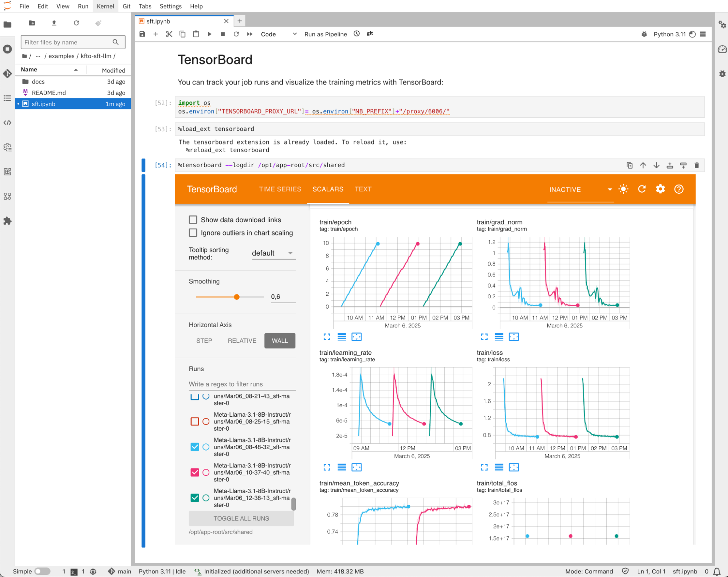Screen dimensions: 728x577
Task: Click the TensorBoard reload data icon
Action: point(642,189)
